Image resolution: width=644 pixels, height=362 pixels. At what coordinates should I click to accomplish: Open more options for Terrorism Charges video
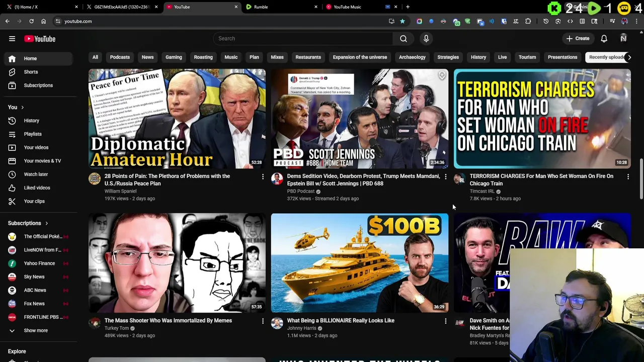pyautogui.click(x=628, y=176)
